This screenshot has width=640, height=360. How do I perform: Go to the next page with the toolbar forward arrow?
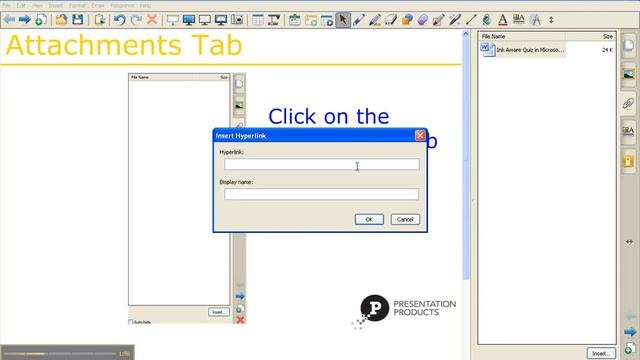[x=24, y=19]
